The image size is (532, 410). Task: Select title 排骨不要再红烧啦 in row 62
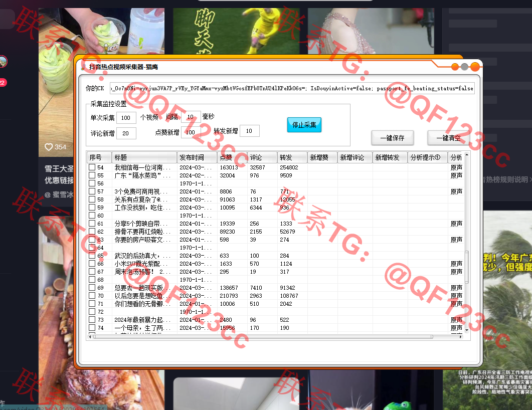click(142, 231)
